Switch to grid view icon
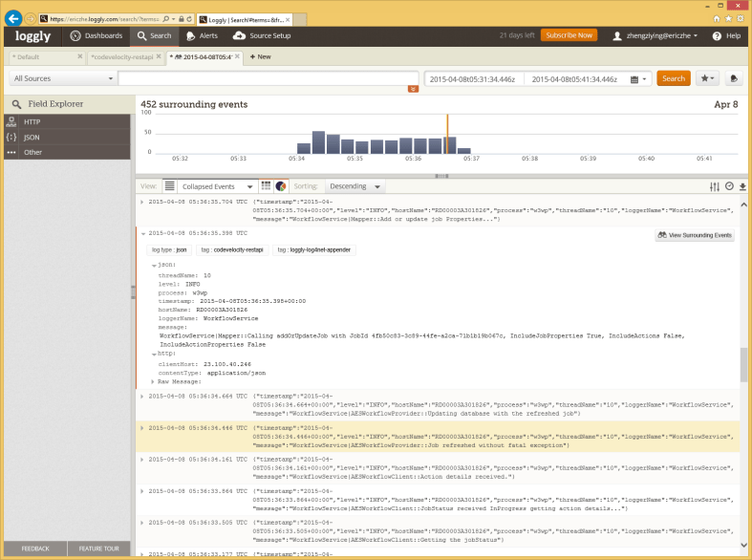Viewport: 752px width, 560px height. (268, 186)
